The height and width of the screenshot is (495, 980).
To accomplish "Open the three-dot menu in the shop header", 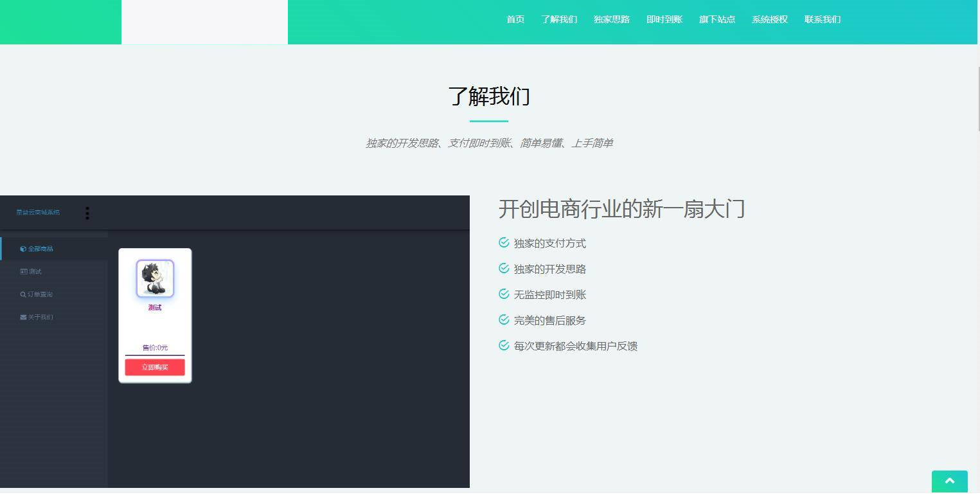I will point(87,213).
